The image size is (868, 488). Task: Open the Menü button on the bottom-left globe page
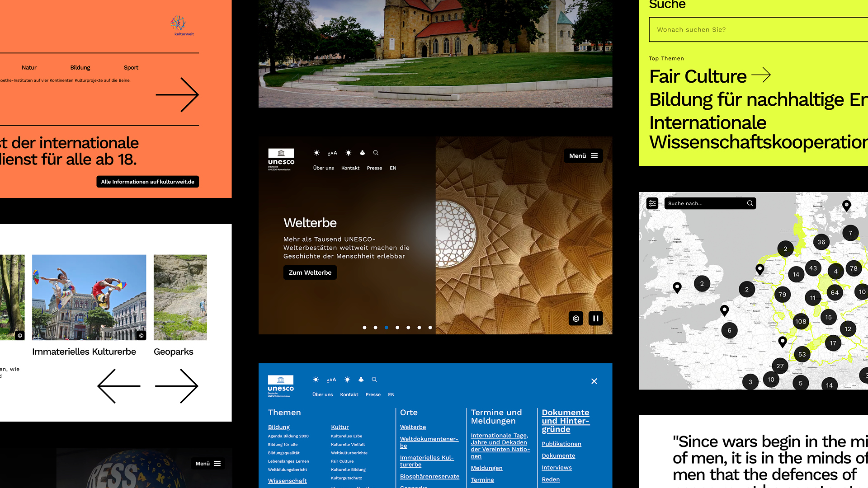tap(208, 463)
